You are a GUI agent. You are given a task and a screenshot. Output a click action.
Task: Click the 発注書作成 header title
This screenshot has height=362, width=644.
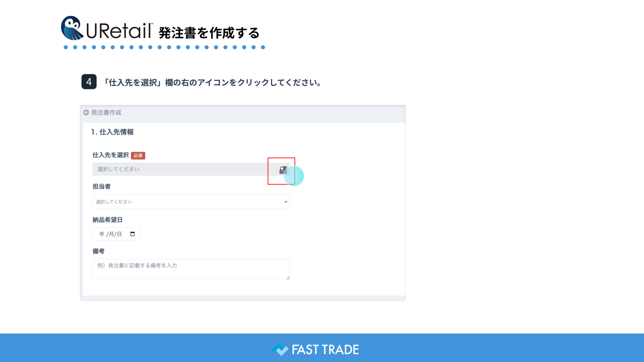[106, 113]
